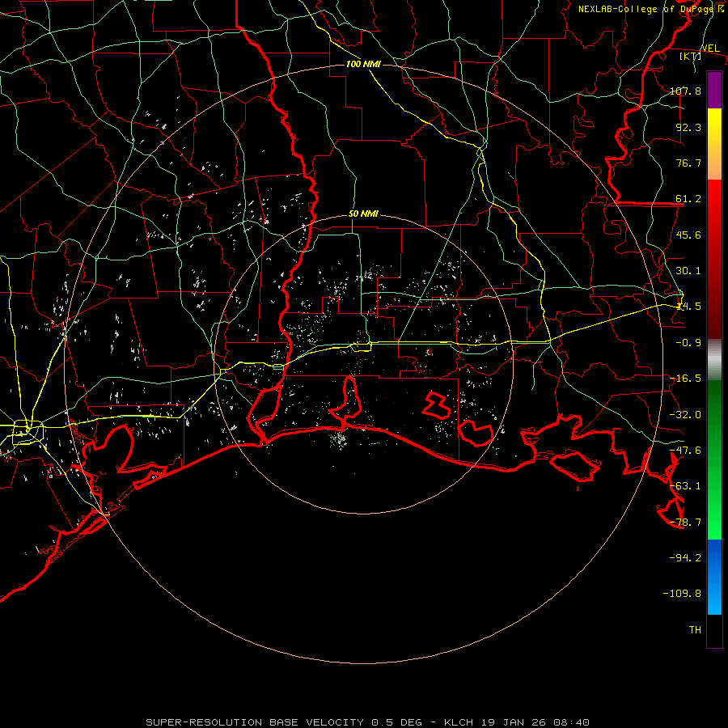Click the 61.2 velocity scale value

click(x=688, y=199)
